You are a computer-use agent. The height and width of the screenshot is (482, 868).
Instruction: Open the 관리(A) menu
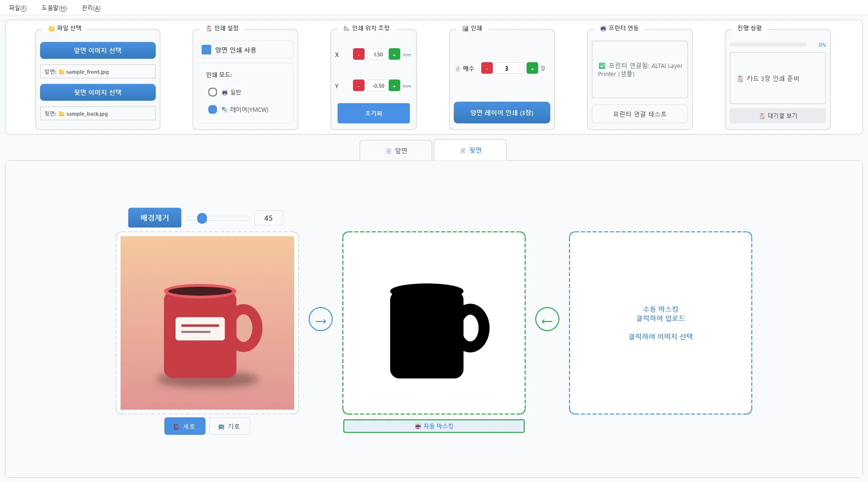[91, 8]
